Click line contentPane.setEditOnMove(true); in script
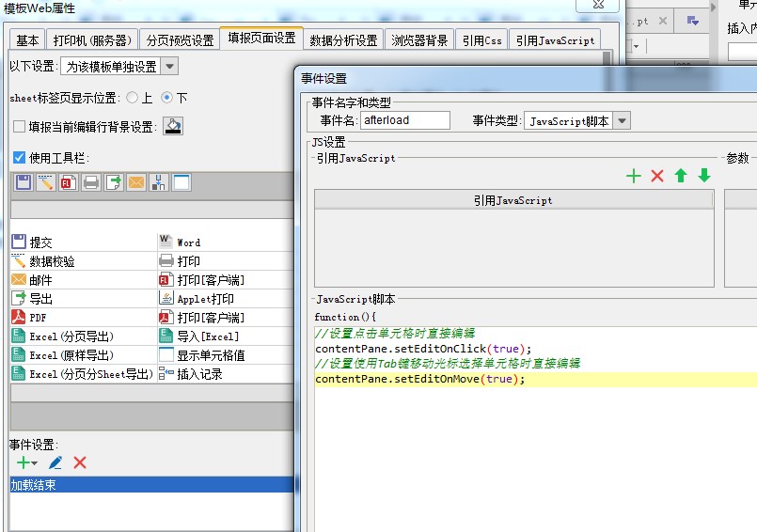757x532 pixels. (x=419, y=379)
